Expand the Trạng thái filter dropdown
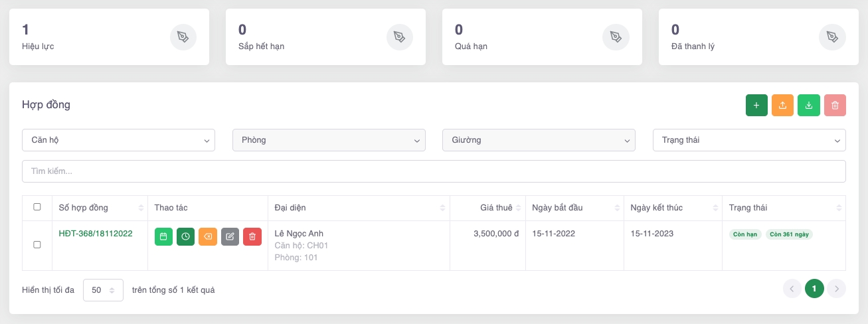The height and width of the screenshot is (324, 868). point(749,140)
